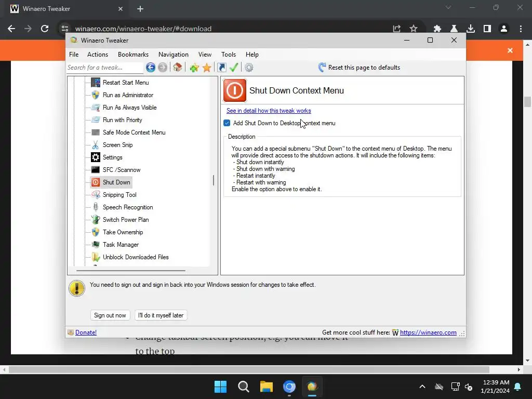Screen dimensions: 532x399
Task: Click taskbar Search magnifier icon
Action: pos(244,387)
